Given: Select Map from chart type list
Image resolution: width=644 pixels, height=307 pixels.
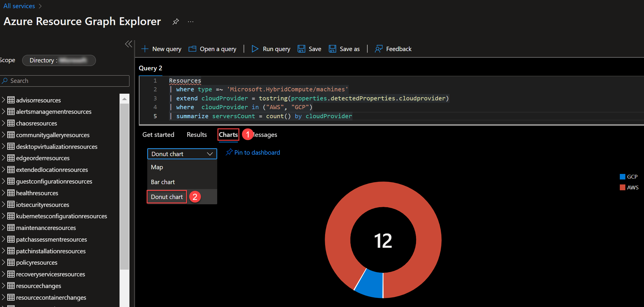Looking at the screenshot, I should [182, 167].
